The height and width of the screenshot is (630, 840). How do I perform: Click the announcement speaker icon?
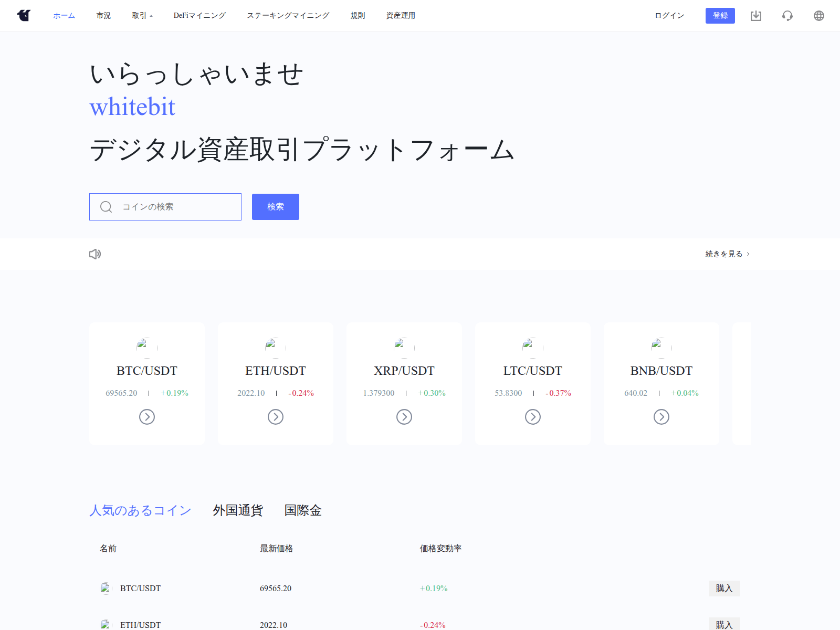(95, 254)
